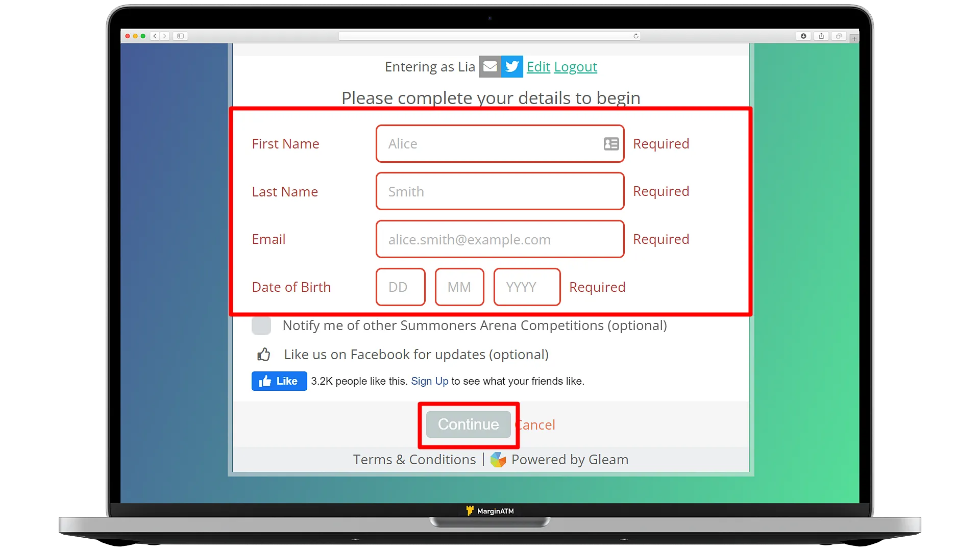Click the share/upload icon in browser toolbar

click(821, 36)
